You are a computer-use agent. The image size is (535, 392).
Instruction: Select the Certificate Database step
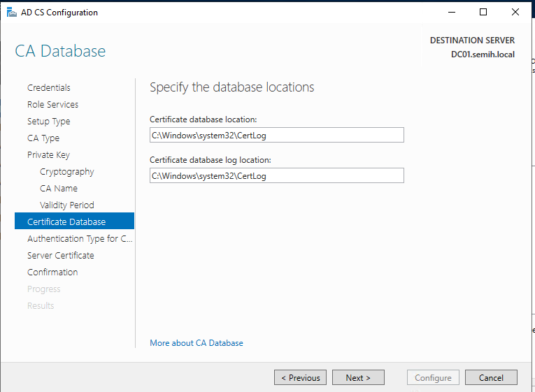tap(66, 222)
